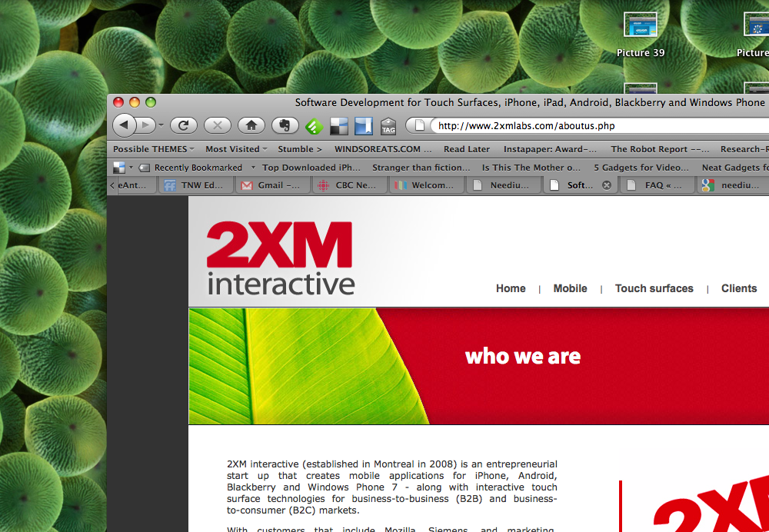
Task: Click the TAG label toolbar icon
Action: pyautogui.click(x=388, y=126)
